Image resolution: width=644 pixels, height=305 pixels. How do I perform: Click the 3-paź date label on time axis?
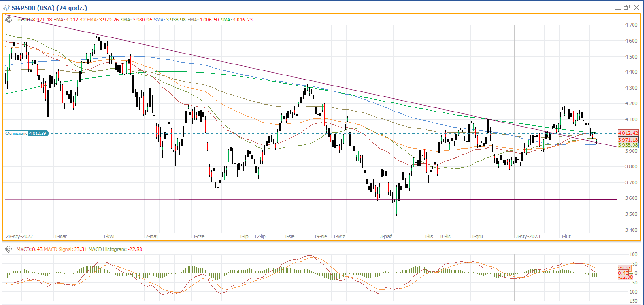tap(386, 236)
